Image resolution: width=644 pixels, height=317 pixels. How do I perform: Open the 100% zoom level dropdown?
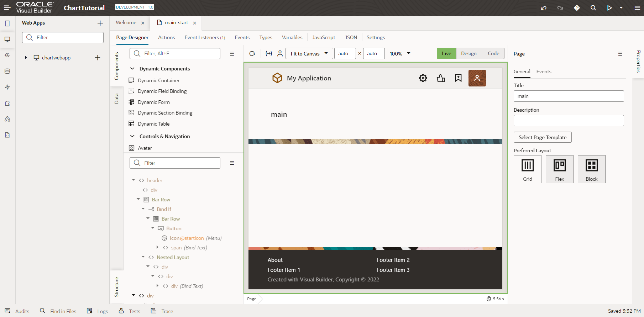(x=400, y=53)
